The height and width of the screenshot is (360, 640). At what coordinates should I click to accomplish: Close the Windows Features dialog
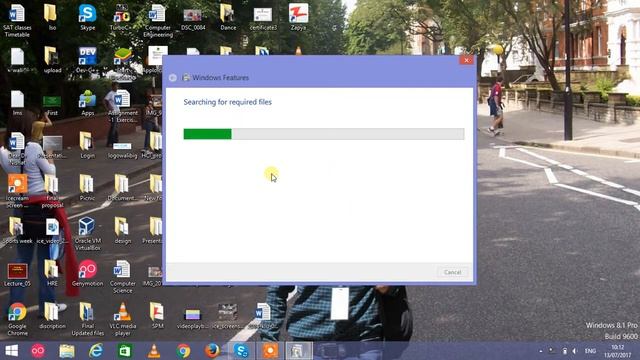click(x=466, y=60)
